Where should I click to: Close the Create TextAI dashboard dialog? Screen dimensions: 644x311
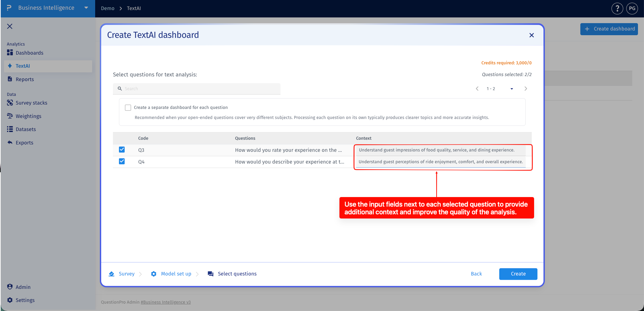pyautogui.click(x=531, y=35)
